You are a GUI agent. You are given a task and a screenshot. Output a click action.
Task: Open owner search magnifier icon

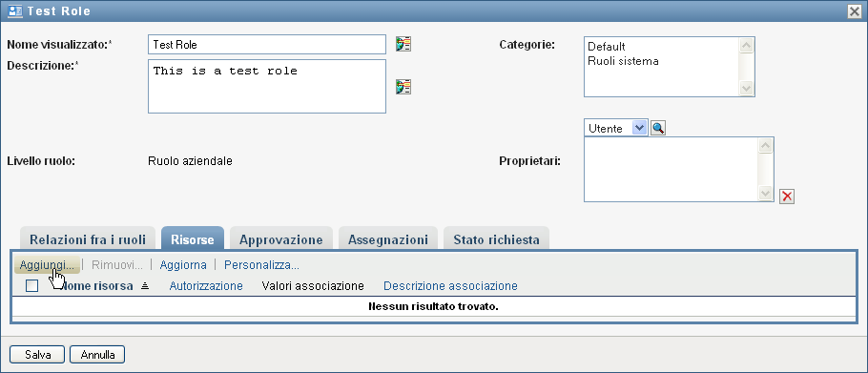point(658,129)
